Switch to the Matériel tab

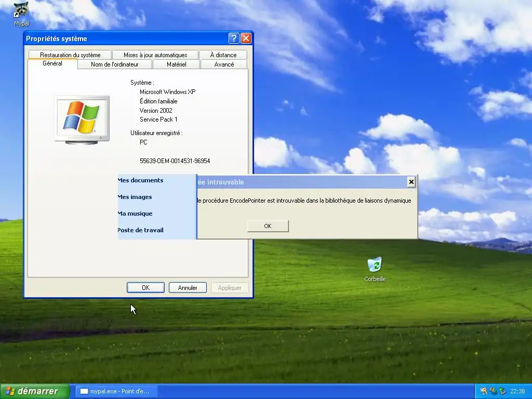[x=177, y=64]
